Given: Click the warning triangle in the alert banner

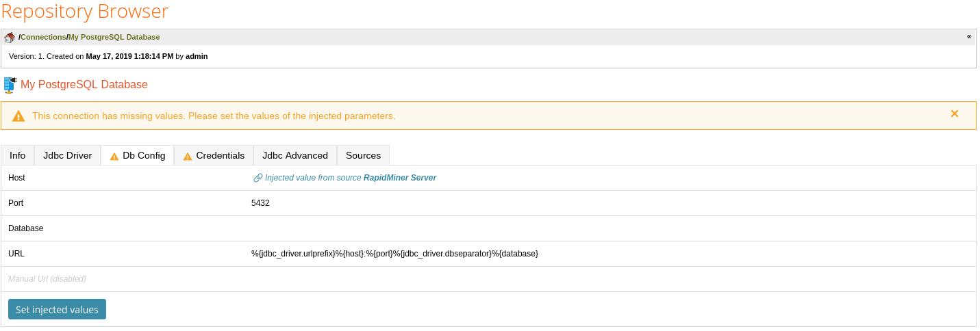Looking at the screenshot, I should point(18,116).
